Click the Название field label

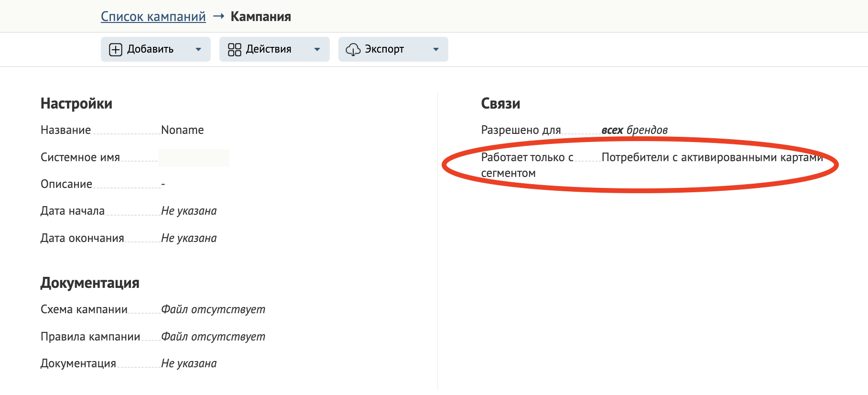(x=65, y=130)
